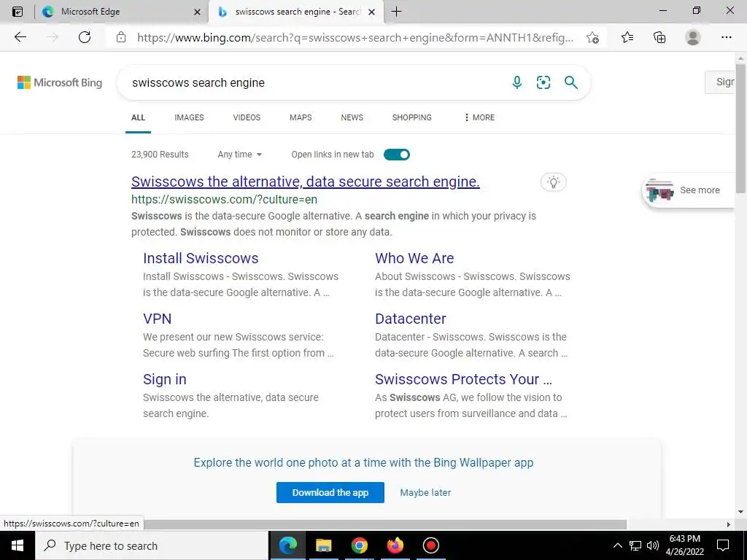Open Swisscows the alternative search engine result
Image resolution: width=747 pixels, height=560 pixels.
click(306, 182)
